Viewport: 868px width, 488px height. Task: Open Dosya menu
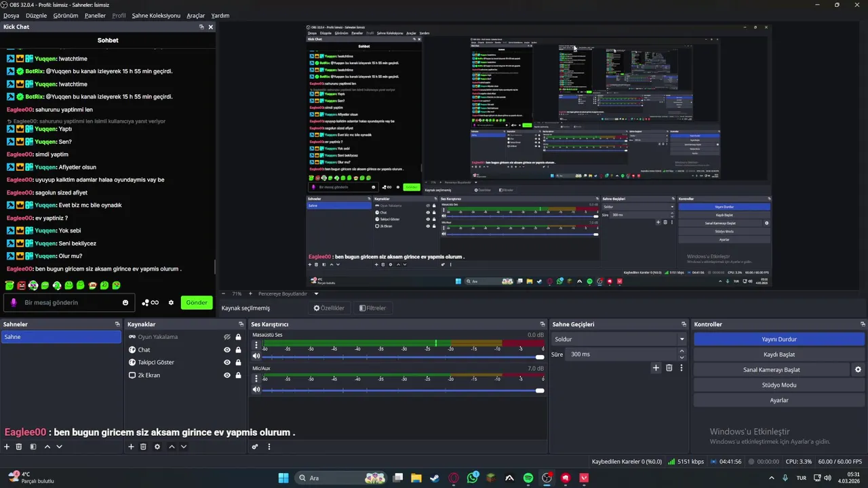pyautogui.click(x=12, y=16)
